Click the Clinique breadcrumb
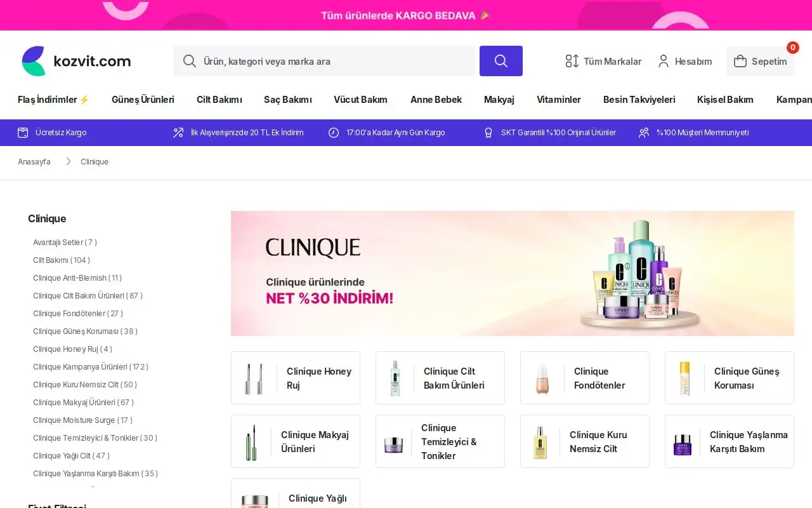This screenshot has height=508, width=812. pos(95,162)
